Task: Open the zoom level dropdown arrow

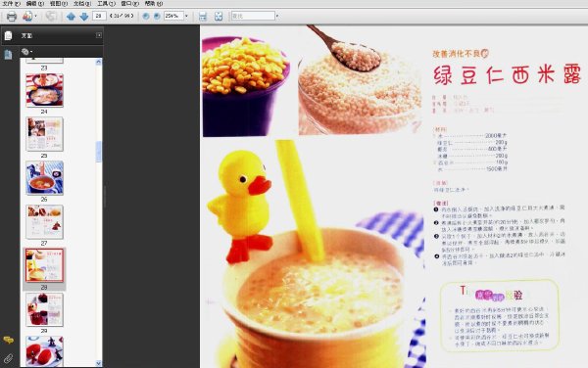Action: 186,16
